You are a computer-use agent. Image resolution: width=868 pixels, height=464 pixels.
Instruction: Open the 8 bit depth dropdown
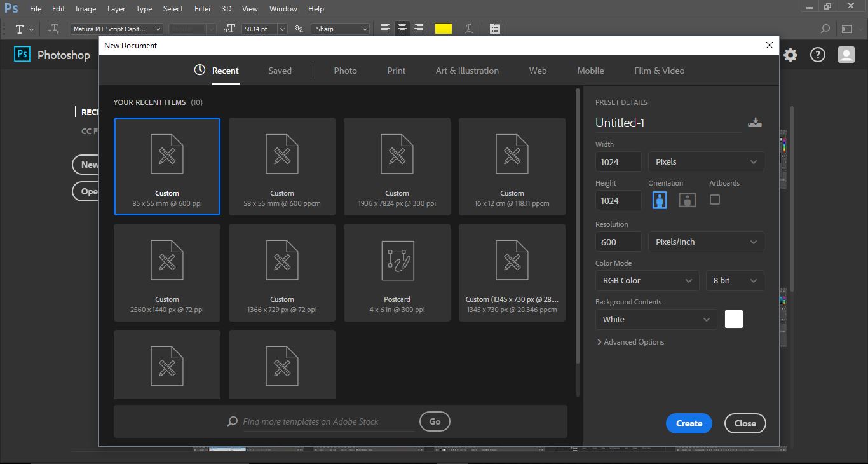tap(735, 280)
